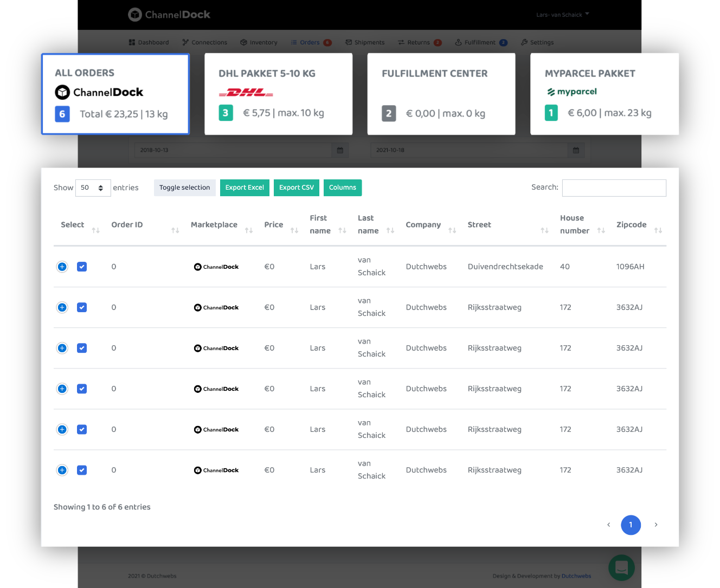The height and width of the screenshot is (588, 720).
Task: Open the chat widget icon
Action: click(x=621, y=567)
